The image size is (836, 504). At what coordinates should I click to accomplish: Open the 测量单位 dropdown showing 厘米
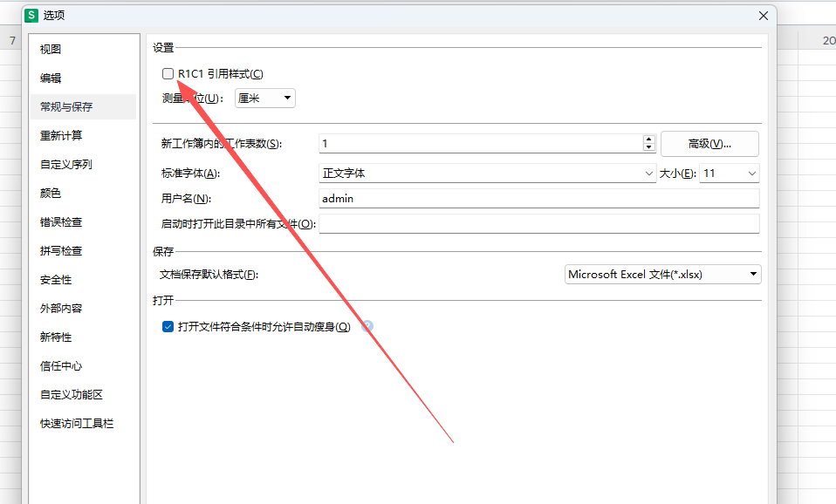[265, 99]
